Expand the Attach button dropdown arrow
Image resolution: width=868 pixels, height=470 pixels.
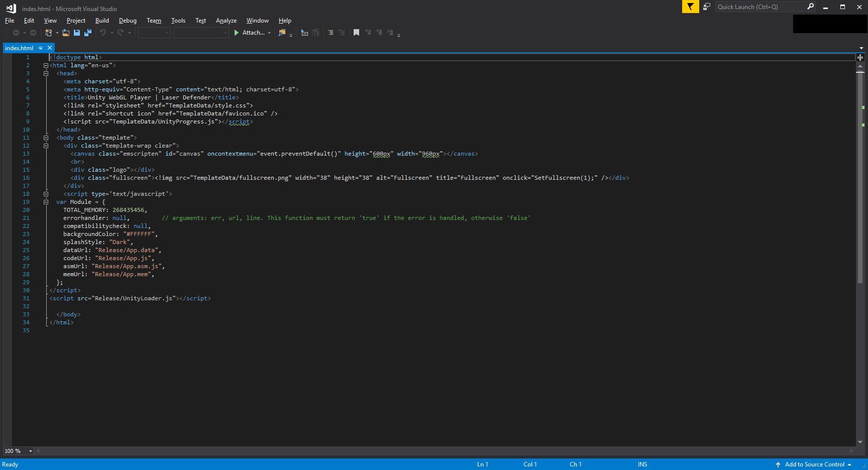coord(269,33)
